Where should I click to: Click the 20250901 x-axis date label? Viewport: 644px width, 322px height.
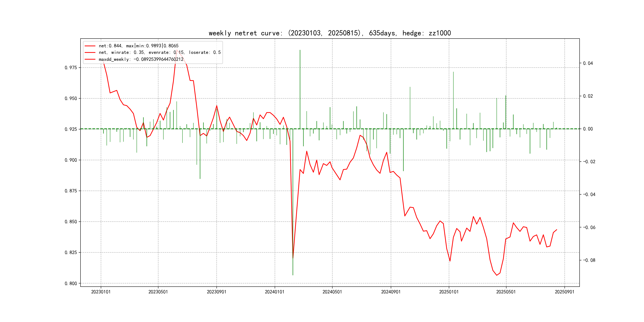tap(564, 292)
